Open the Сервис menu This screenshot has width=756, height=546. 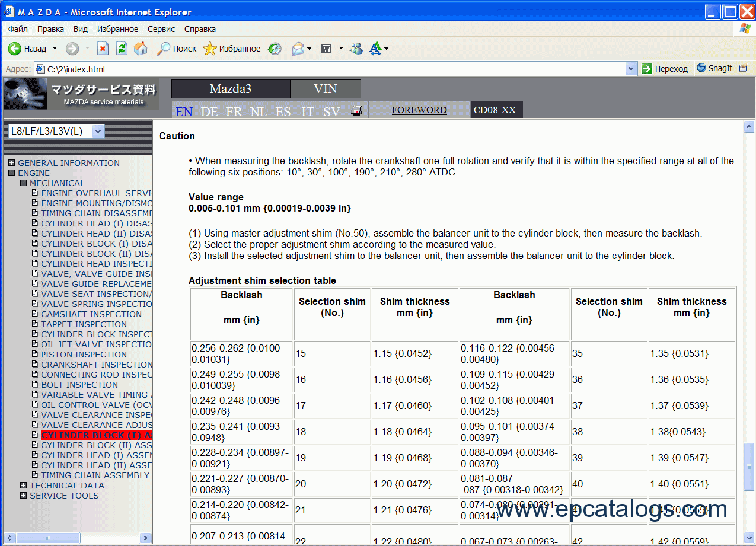click(161, 29)
